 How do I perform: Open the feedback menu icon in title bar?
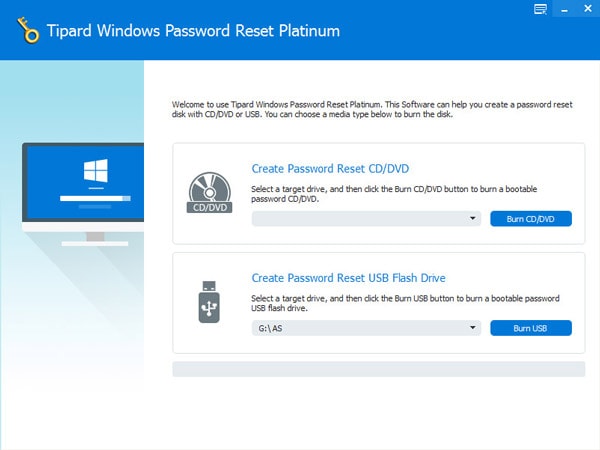(x=541, y=9)
